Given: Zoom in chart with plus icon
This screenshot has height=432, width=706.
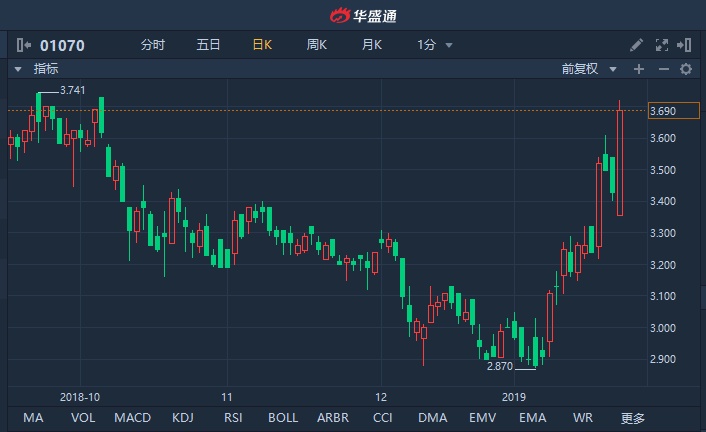Looking at the screenshot, I should pyautogui.click(x=639, y=69).
